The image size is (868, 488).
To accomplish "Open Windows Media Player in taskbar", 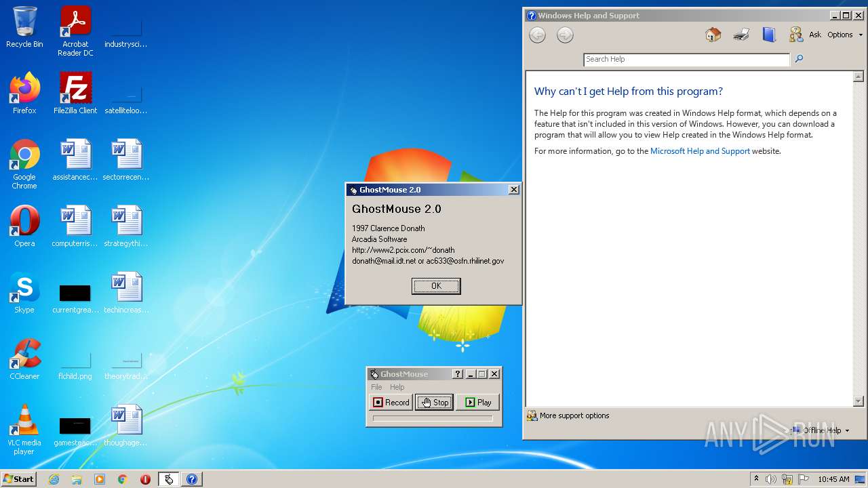I will [x=100, y=479].
